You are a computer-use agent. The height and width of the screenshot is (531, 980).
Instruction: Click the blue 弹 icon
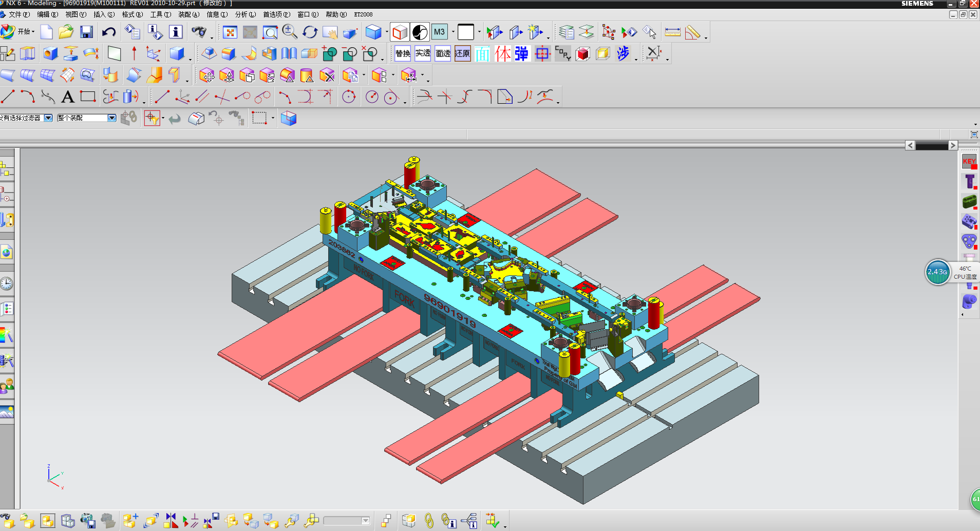pos(522,53)
